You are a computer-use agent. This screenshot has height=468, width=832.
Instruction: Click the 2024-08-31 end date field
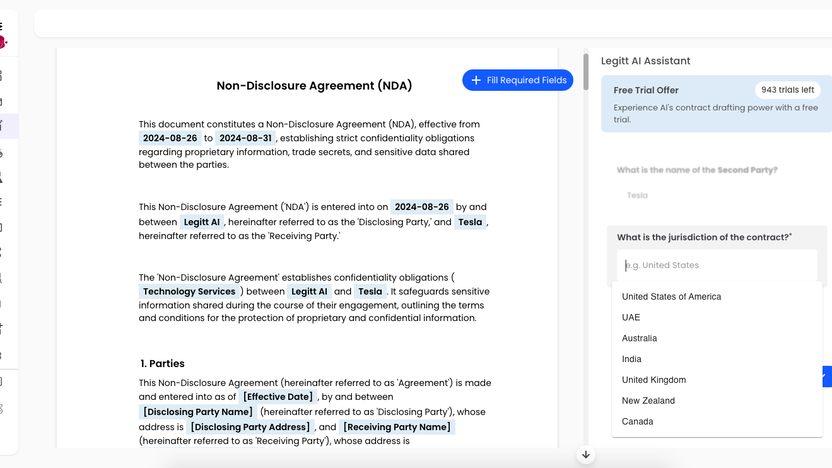pos(246,138)
